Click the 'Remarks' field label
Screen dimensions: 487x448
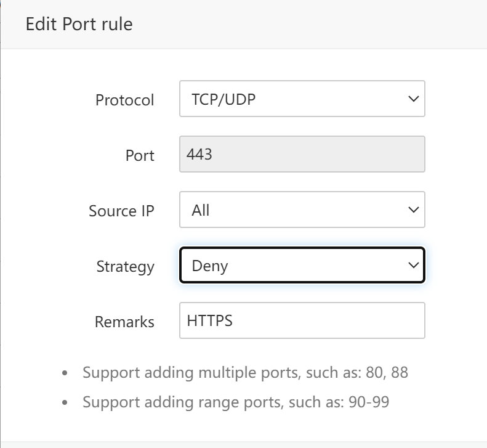tap(124, 322)
